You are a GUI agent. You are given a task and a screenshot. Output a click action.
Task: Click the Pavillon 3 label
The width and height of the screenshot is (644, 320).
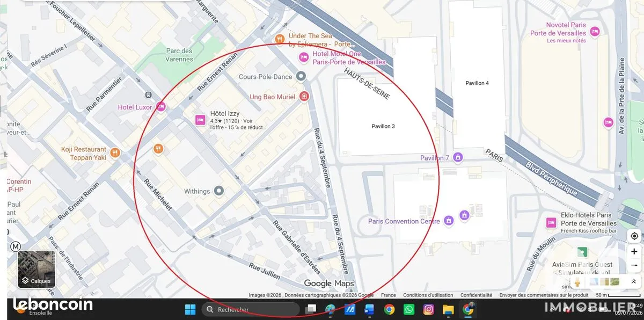pos(383,126)
